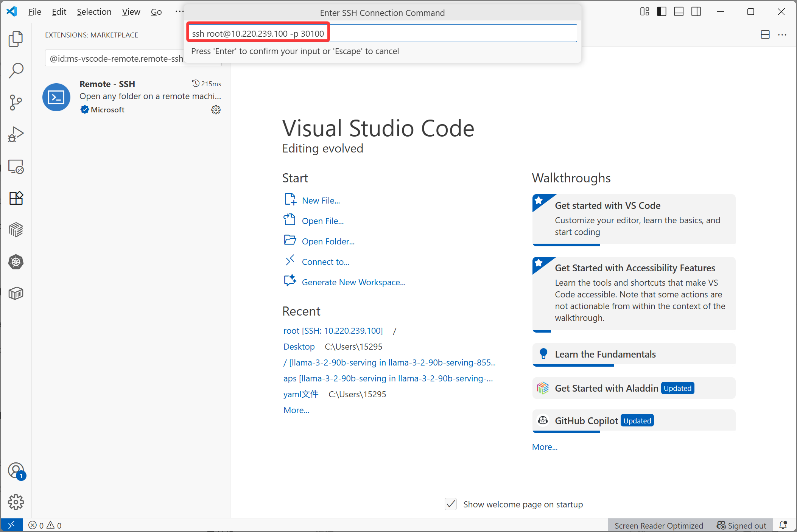Toggle the primary side bar layout button
Image resolution: width=797 pixels, height=532 pixels.
pos(662,12)
